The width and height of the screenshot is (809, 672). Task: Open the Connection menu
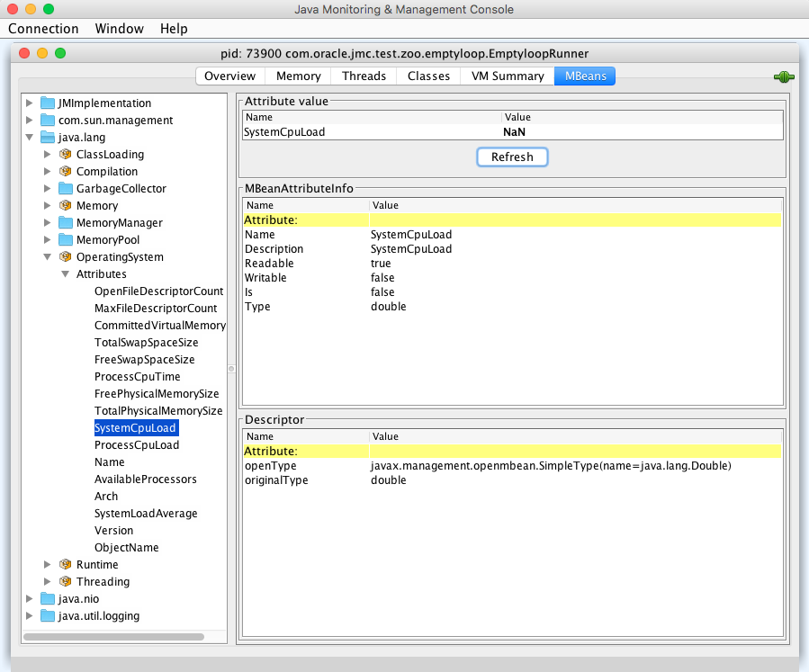click(x=43, y=29)
